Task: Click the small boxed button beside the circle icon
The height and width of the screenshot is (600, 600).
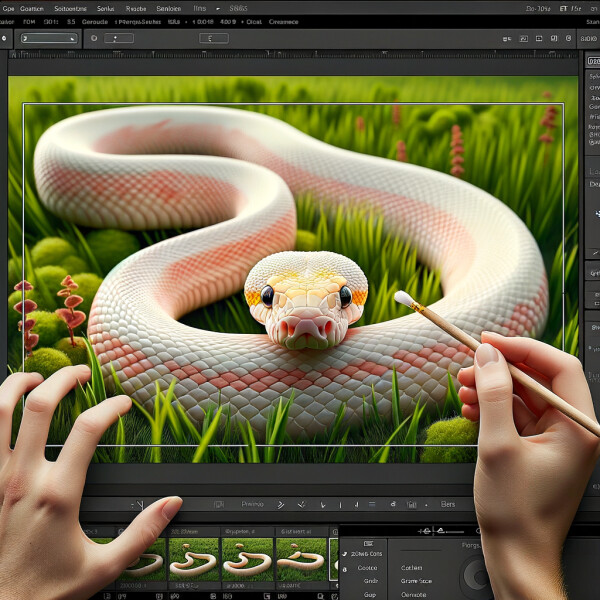Action: (119, 38)
